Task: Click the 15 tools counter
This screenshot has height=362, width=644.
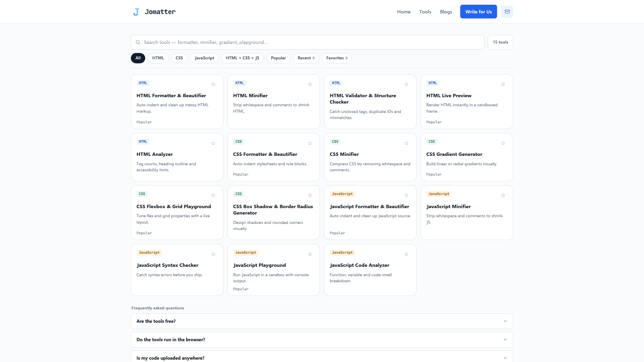Action: [500, 42]
